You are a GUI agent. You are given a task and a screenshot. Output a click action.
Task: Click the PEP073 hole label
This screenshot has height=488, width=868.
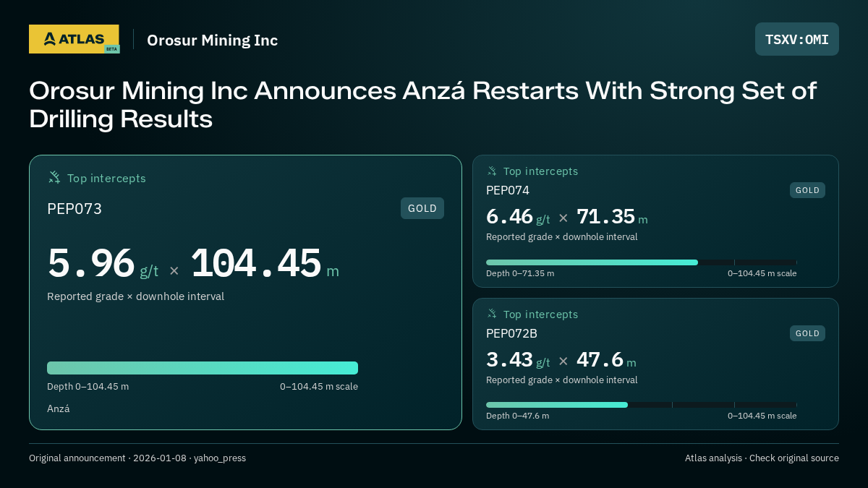pos(75,209)
